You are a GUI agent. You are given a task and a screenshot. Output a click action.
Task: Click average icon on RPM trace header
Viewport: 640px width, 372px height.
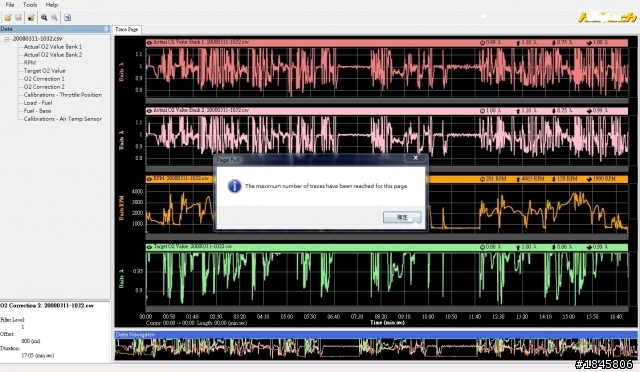click(589, 179)
